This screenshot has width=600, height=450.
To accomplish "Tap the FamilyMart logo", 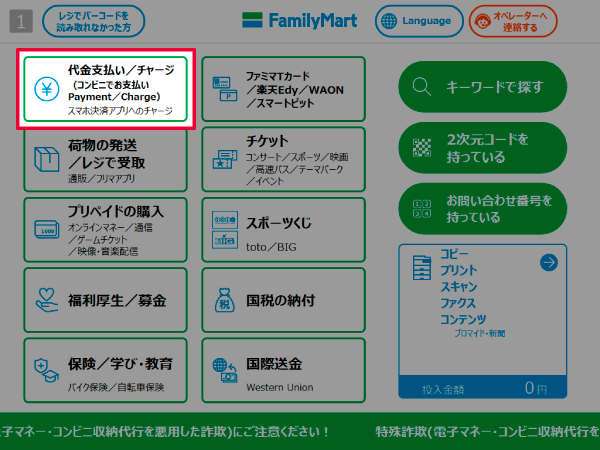I will click(x=300, y=21).
